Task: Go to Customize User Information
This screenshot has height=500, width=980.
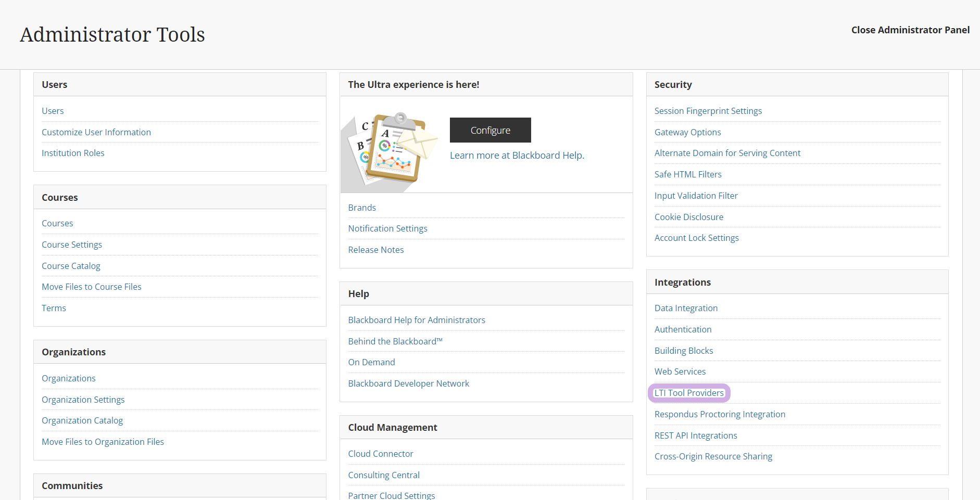Action: point(96,132)
